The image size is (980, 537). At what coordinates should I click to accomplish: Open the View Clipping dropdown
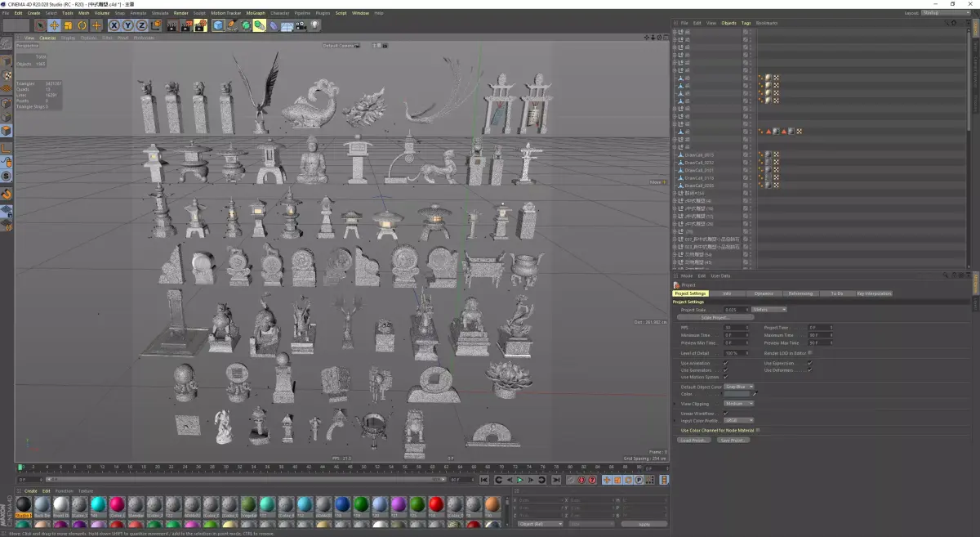coord(739,404)
